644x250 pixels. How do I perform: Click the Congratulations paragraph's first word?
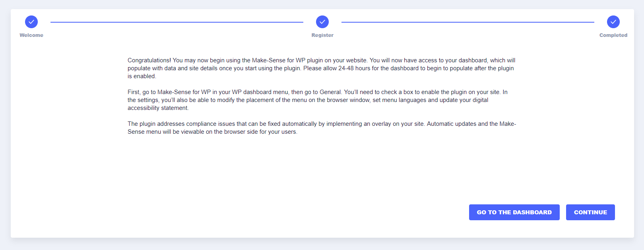click(149, 60)
